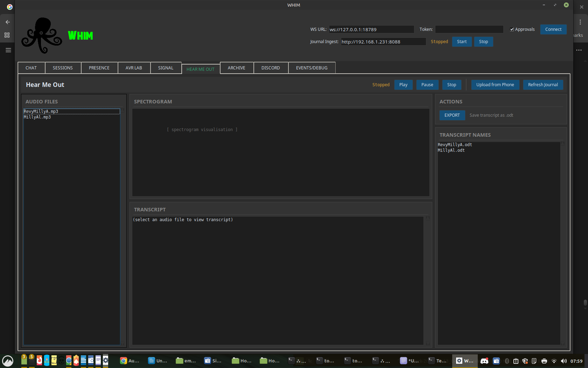Click the WHIM 'W...' taskbar entry
The width and height of the screenshot is (588, 368).
pos(464,361)
